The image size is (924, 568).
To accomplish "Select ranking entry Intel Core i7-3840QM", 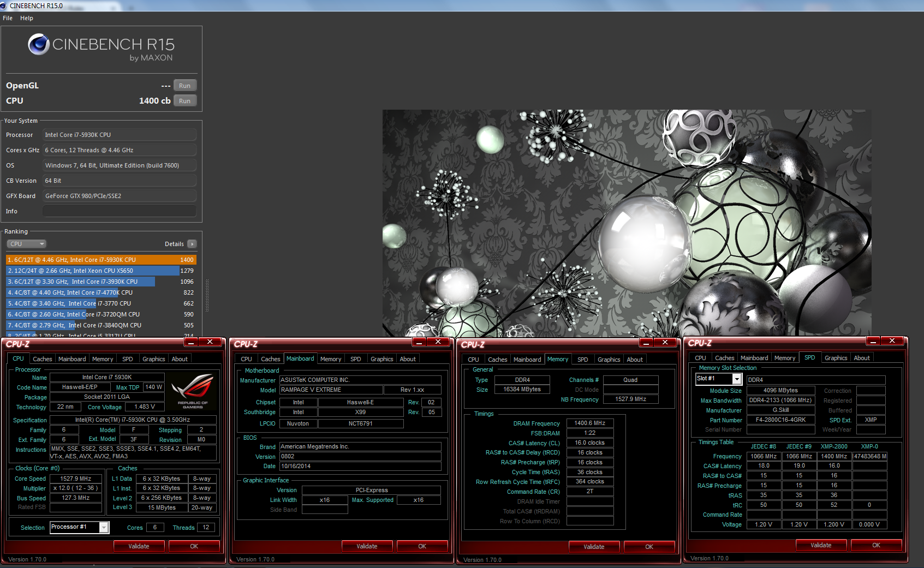I will click(x=101, y=325).
